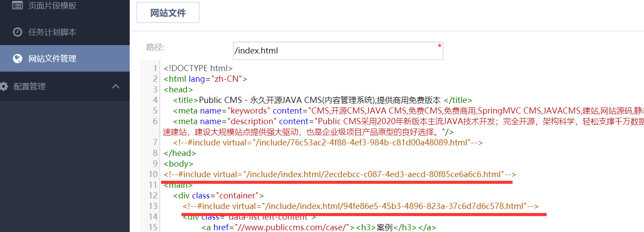Place the cursor in the DOCTYPE line

198,68
